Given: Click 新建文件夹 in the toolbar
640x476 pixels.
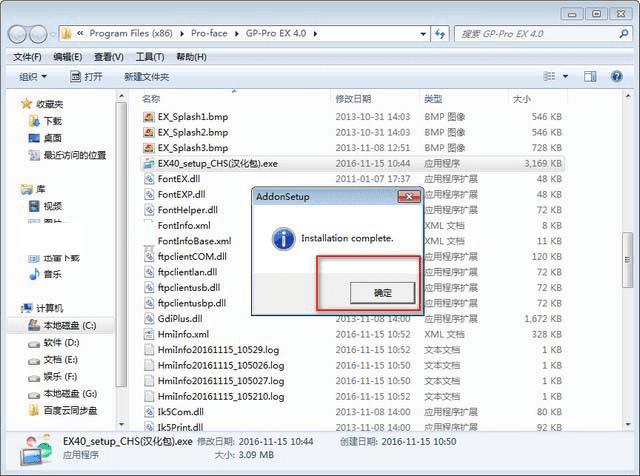Looking at the screenshot, I should point(147,77).
